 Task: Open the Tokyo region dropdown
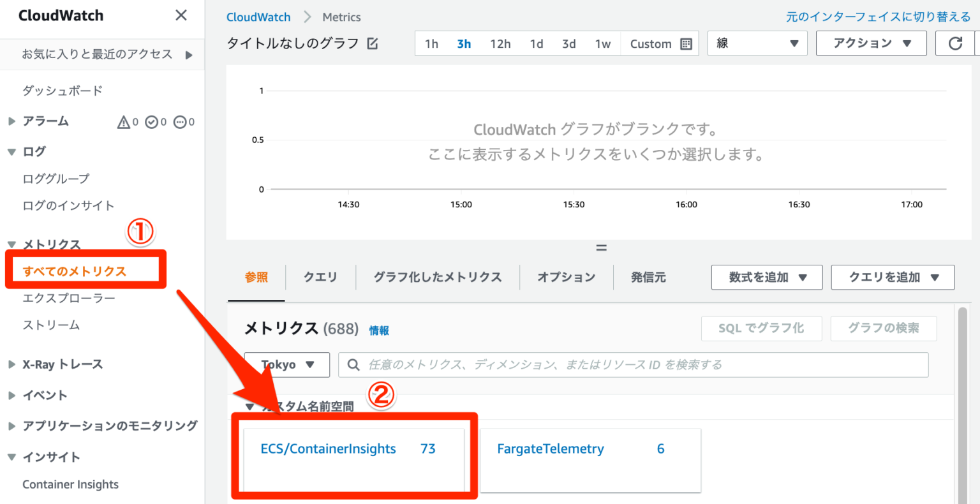click(286, 364)
